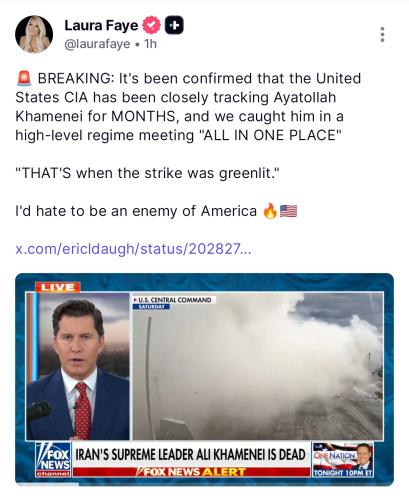Click the Fox News Alert red bar
The width and height of the screenshot is (409, 500).
191,472
